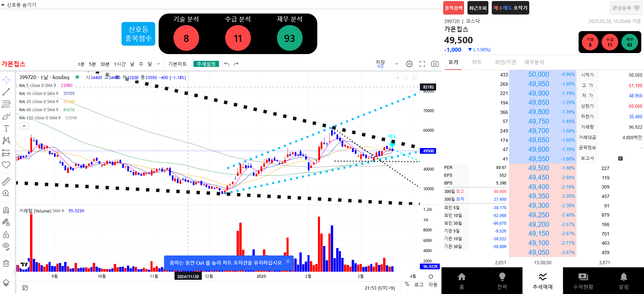Switch to the 호가 tab
The width and height of the screenshot is (644, 294).
(x=453, y=62)
